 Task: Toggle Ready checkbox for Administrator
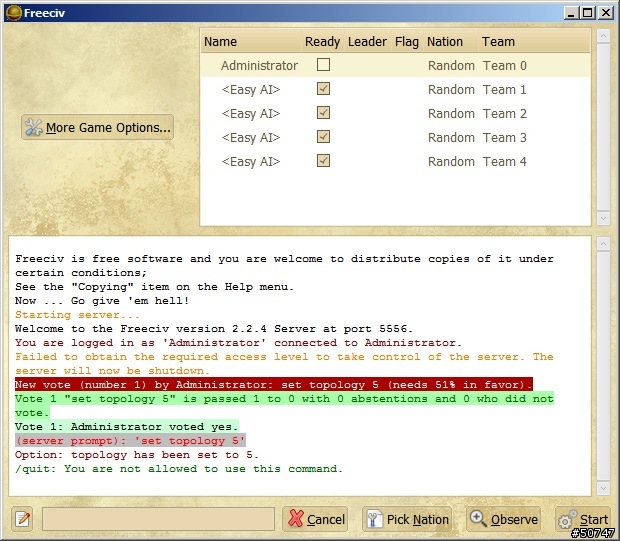(323, 65)
